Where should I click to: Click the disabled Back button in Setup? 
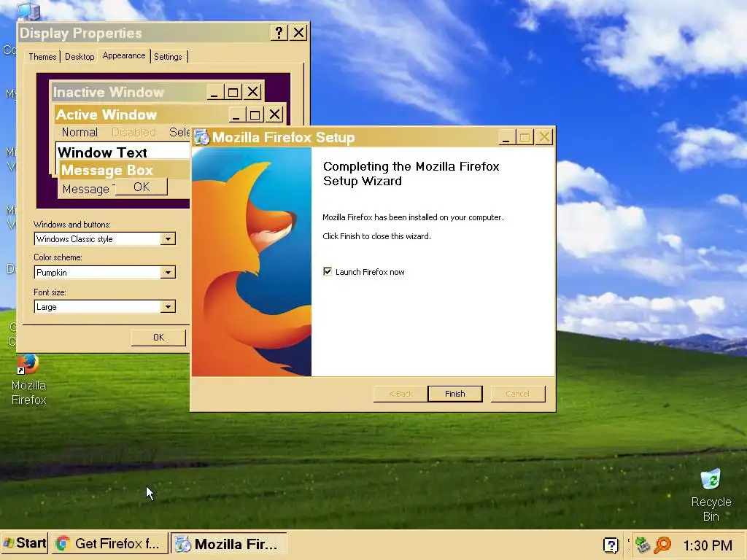(x=400, y=394)
